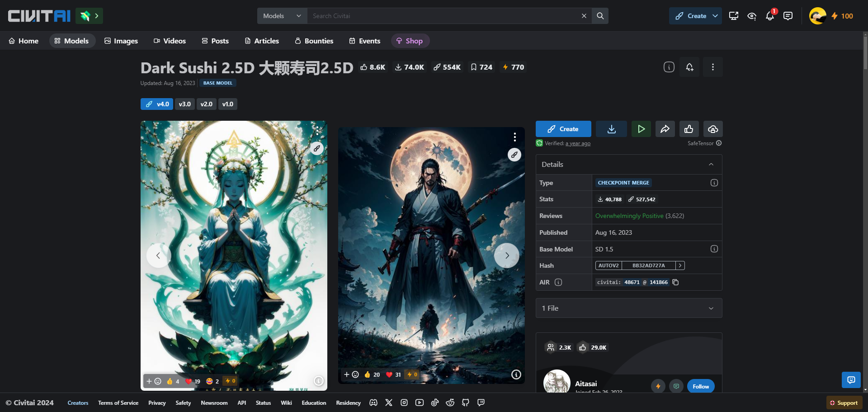This screenshot has height=412, width=868.
Task: Go to previous gallery image
Action: pos(158,256)
